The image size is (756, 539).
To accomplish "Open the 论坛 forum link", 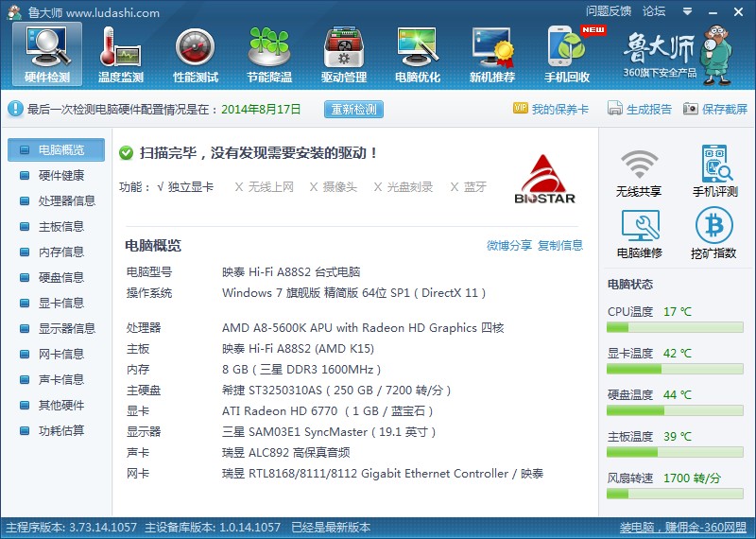I will pyautogui.click(x=654, y=11).
